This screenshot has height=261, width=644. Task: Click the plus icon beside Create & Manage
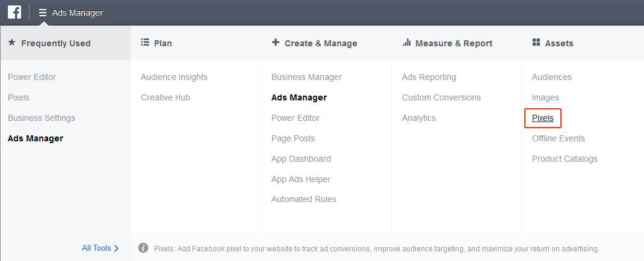click(275, 42)
